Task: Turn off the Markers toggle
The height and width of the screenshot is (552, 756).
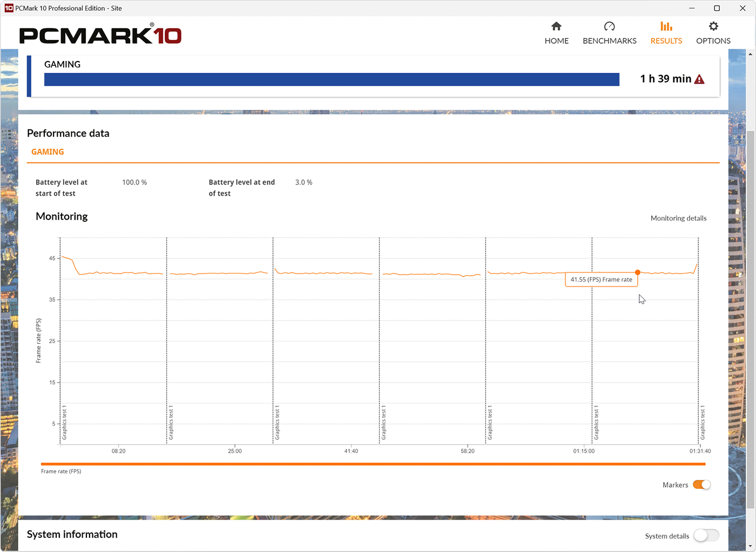Action: click(x=702, y=485)
